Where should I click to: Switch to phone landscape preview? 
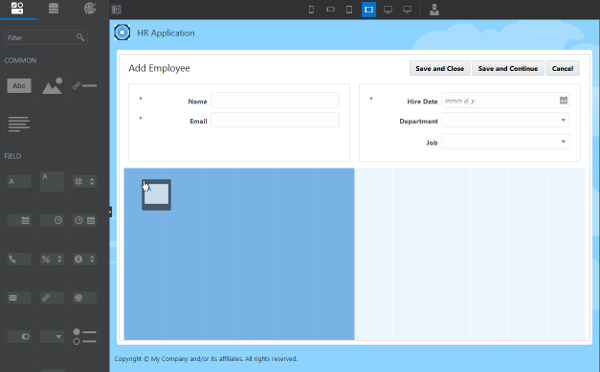pos(331,10)
